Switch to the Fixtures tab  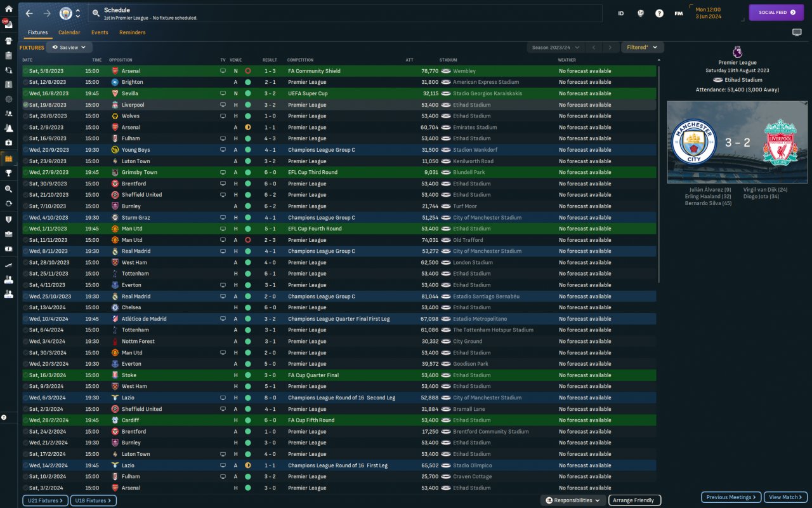(37, 32)
